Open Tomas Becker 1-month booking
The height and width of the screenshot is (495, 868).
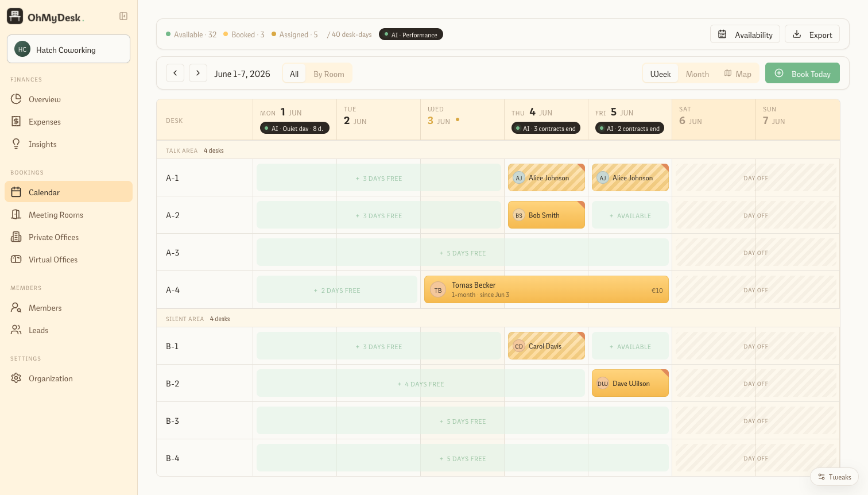tap(547, 289)
